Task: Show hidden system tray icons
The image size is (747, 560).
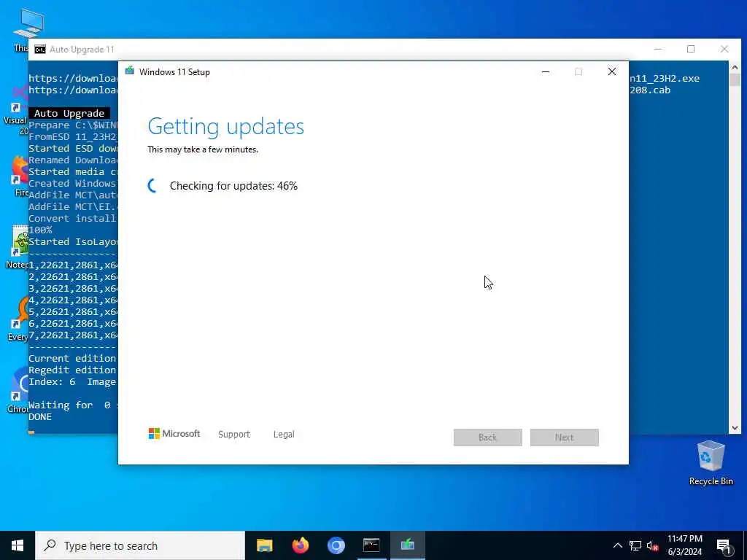Action: click(617, 545)
